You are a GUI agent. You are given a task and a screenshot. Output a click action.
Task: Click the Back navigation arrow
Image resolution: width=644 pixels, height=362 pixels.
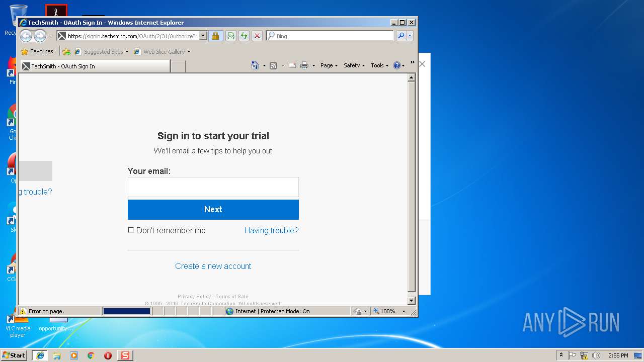tap(26, 36)
